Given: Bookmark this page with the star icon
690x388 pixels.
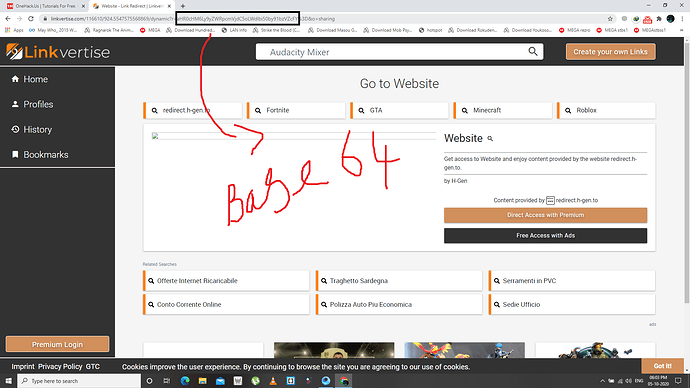Looking at the screenshot, I should pos(610,19).
